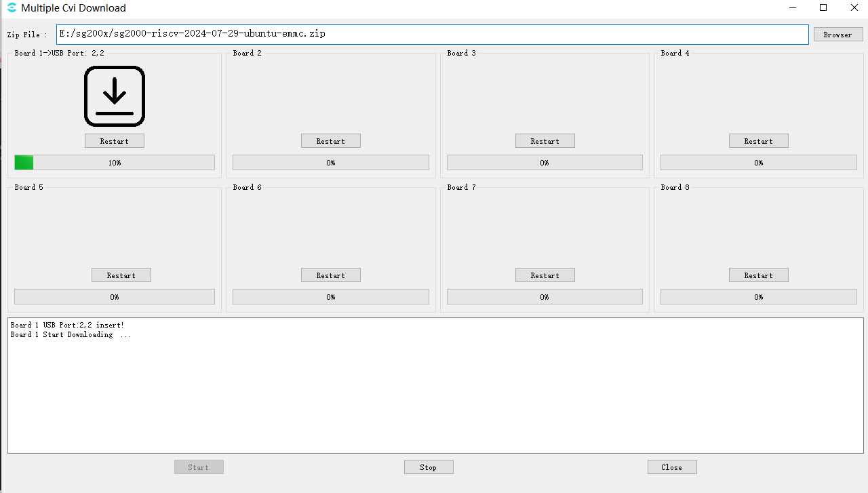Click the 'Board 4' group label
The image size is (868, 493).
coord(675,53)
